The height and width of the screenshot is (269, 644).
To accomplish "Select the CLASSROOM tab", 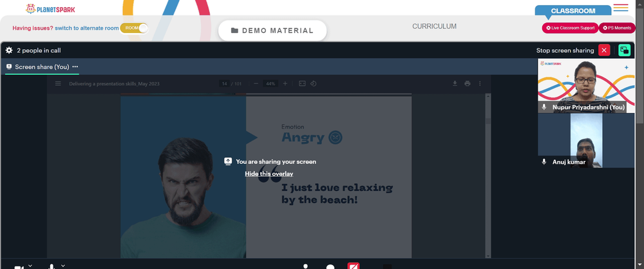I will pyautogui.click(x=573, y=11).
